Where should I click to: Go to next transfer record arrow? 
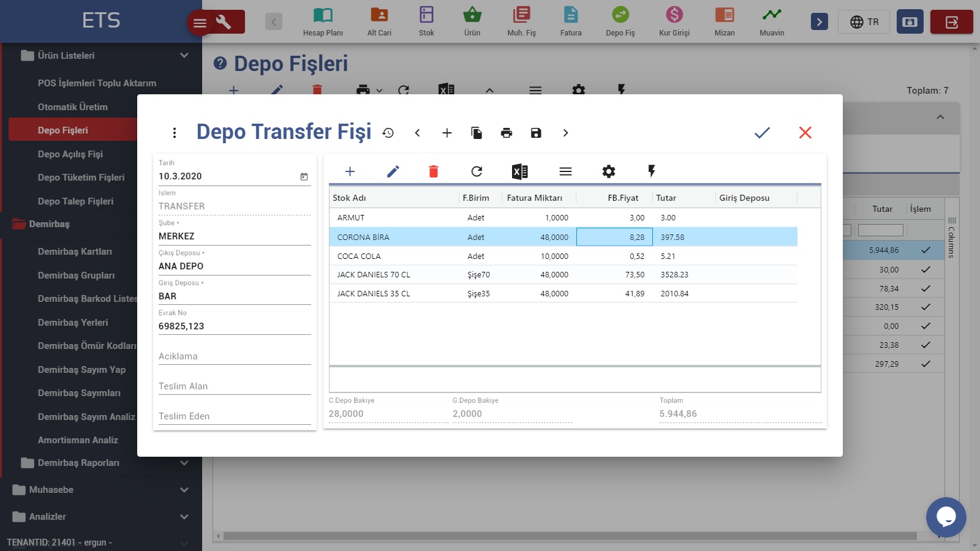[565, 133]
